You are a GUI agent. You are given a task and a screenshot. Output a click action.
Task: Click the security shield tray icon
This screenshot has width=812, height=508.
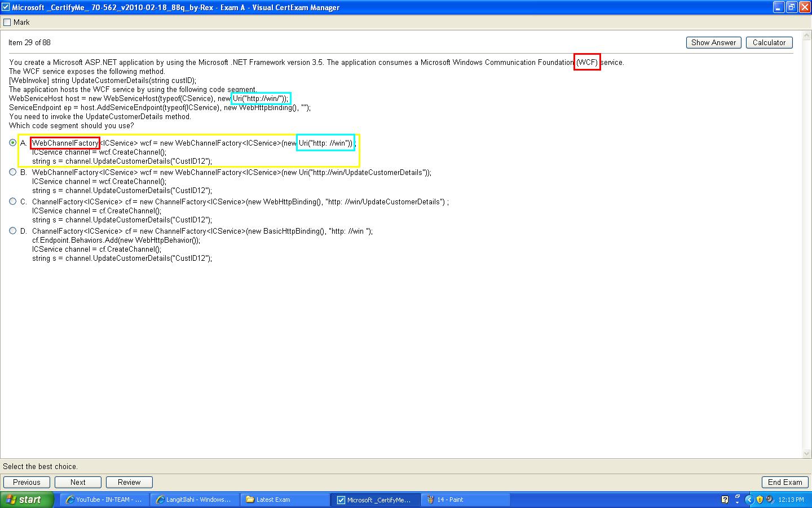(x=760, y=500)
